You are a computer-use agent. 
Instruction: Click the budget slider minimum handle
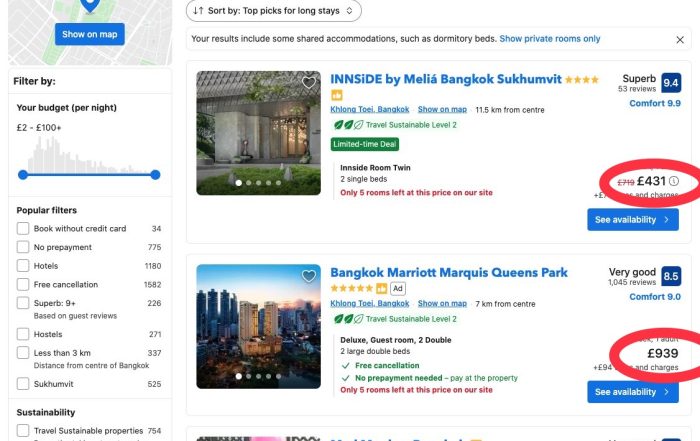pyautogui.click(x=23, y=175)
